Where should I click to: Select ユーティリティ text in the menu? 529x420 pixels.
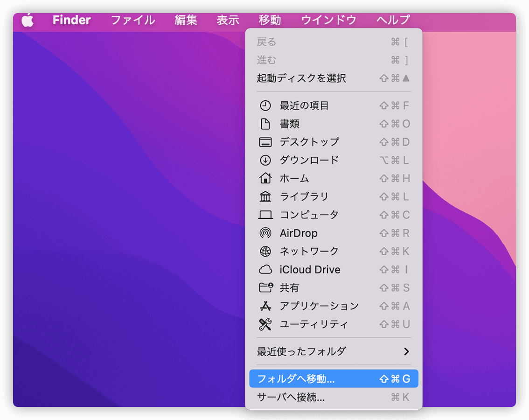314,324
